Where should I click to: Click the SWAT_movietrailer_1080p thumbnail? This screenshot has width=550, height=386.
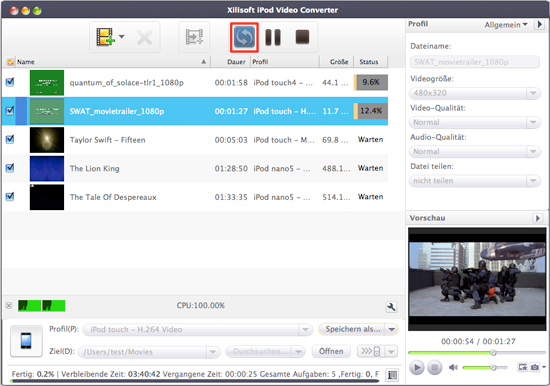pyautogui.click(x=47, y=111)
